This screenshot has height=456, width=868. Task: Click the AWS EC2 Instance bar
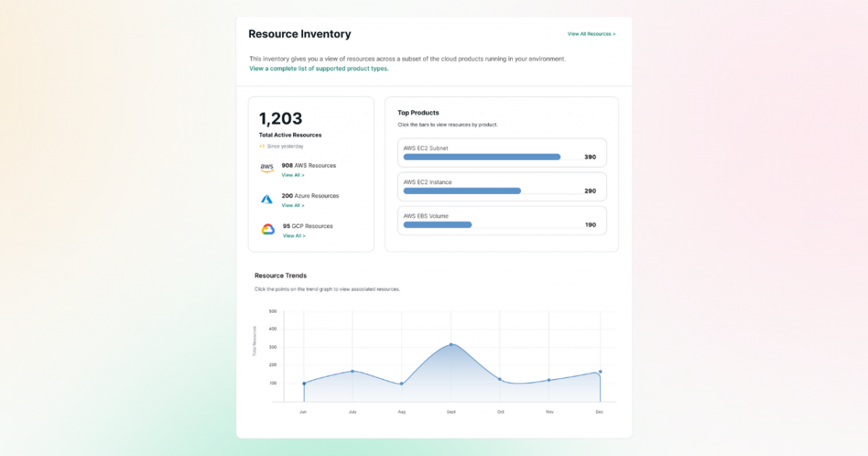tap(461, 190)
